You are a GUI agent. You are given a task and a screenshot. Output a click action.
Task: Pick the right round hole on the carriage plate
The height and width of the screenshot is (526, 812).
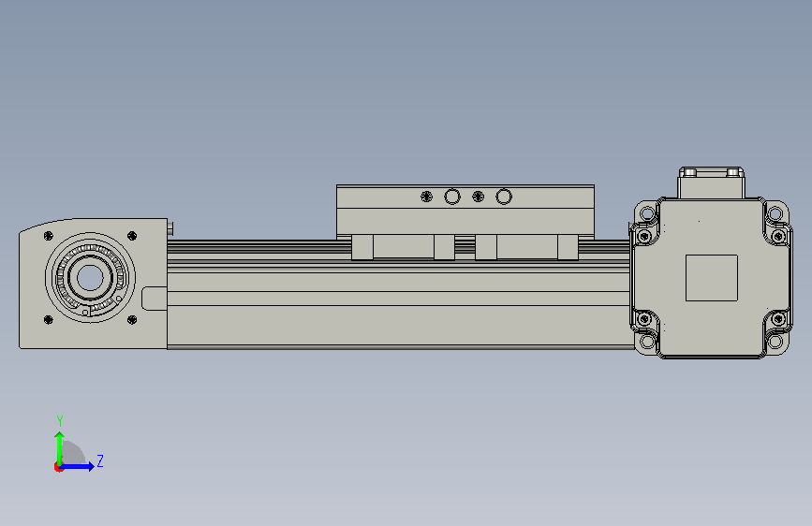(x=504, y=197)
